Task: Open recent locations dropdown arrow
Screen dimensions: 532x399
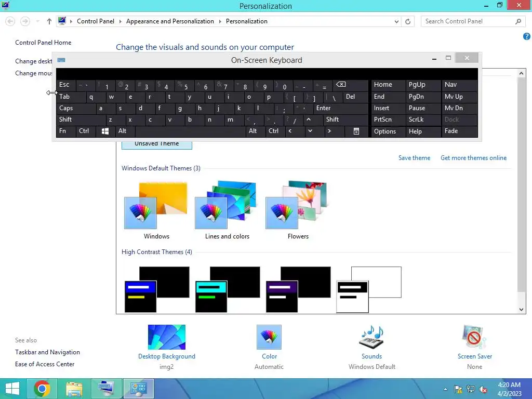Action: tap(37, 21)
